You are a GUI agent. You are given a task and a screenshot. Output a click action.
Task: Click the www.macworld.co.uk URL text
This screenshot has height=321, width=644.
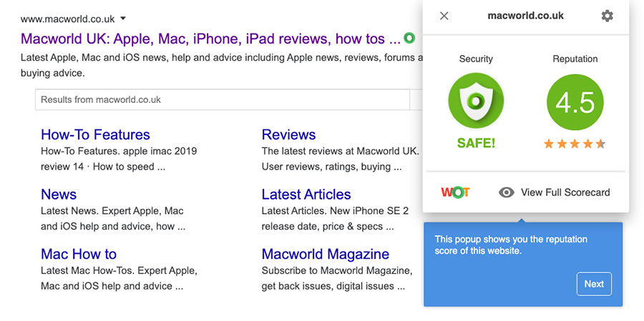pyautogui.click(x=68, y=19)
